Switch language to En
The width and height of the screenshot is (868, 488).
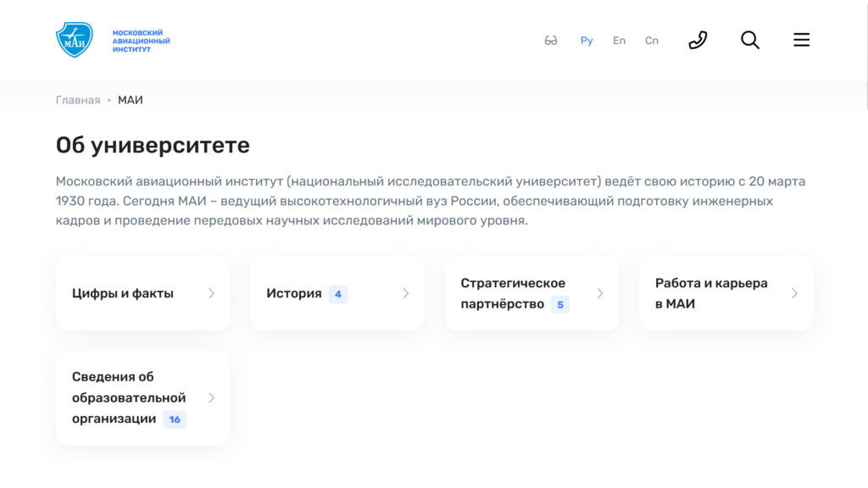619,41
